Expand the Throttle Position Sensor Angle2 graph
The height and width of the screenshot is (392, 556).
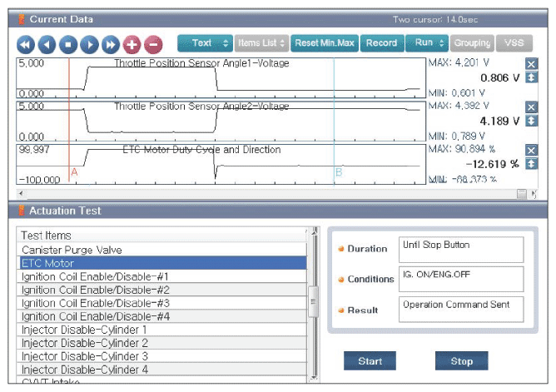coord(531,121)
